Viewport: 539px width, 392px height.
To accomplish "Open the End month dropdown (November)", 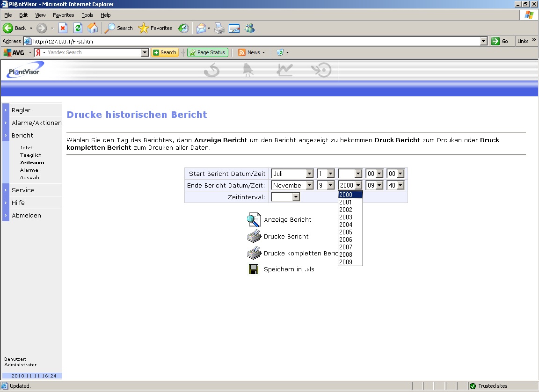I will 292,186.
